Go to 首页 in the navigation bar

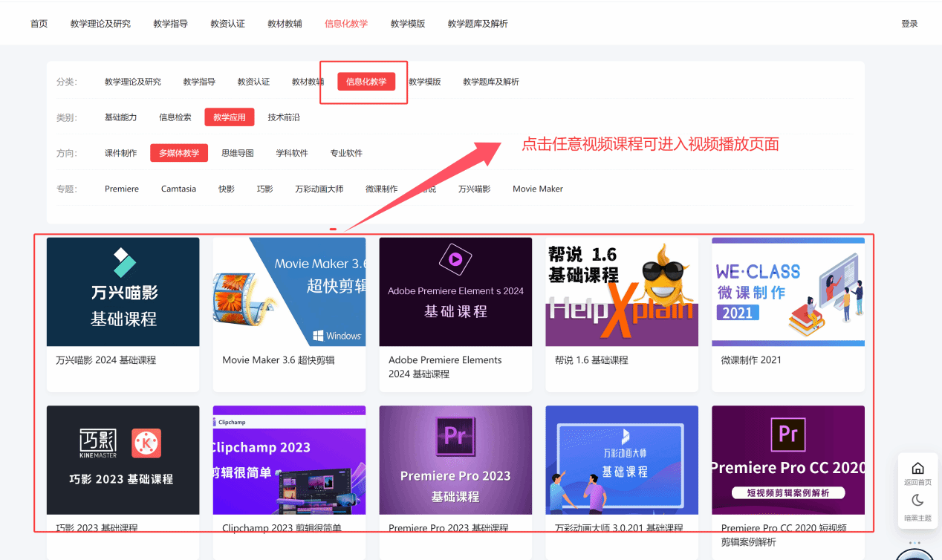39,24
